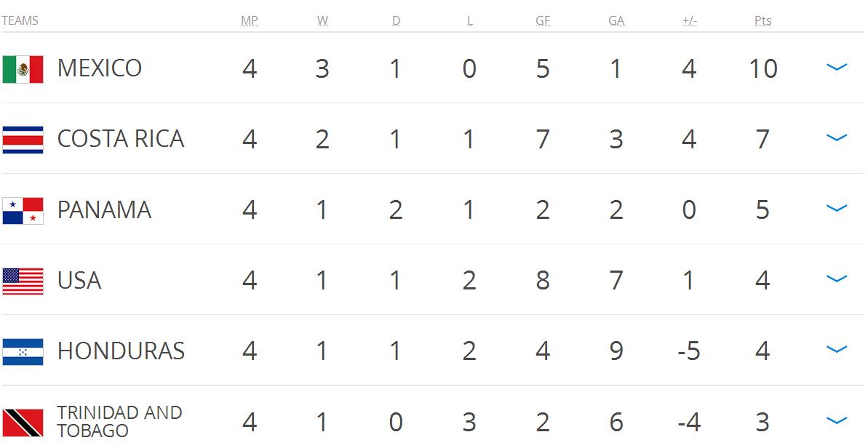This screenshot has height=448, width=868.
Task: Expand the Trinidad and Tobago row chevron
Action: (x=837, y=420)
